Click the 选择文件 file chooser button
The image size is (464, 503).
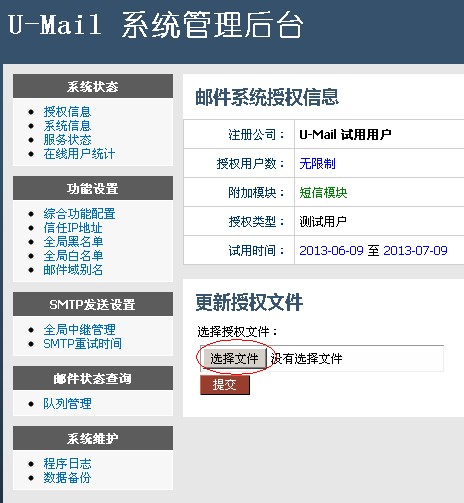tap(234, 359)
